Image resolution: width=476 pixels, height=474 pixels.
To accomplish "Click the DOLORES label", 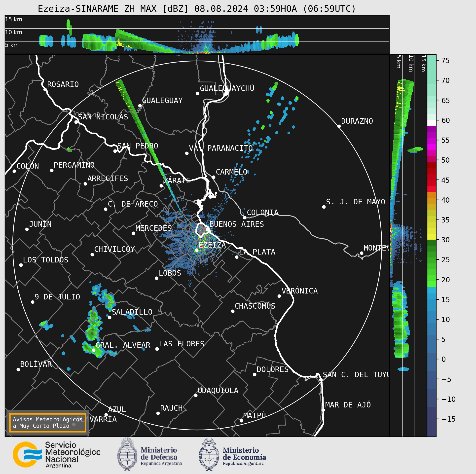I will tap(273, 369).
